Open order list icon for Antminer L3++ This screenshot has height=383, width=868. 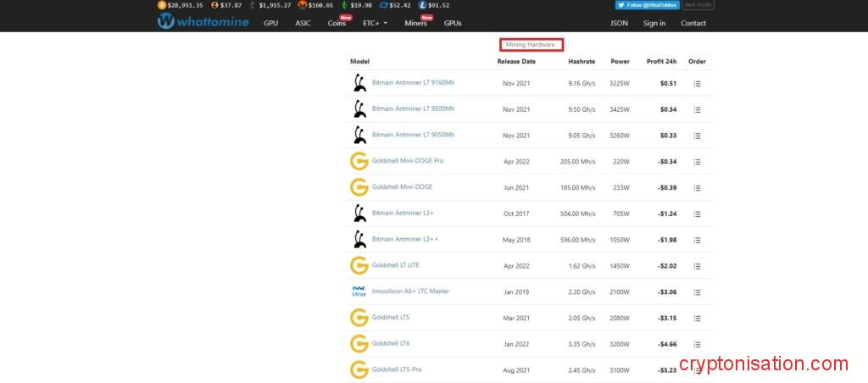point(697,240)
